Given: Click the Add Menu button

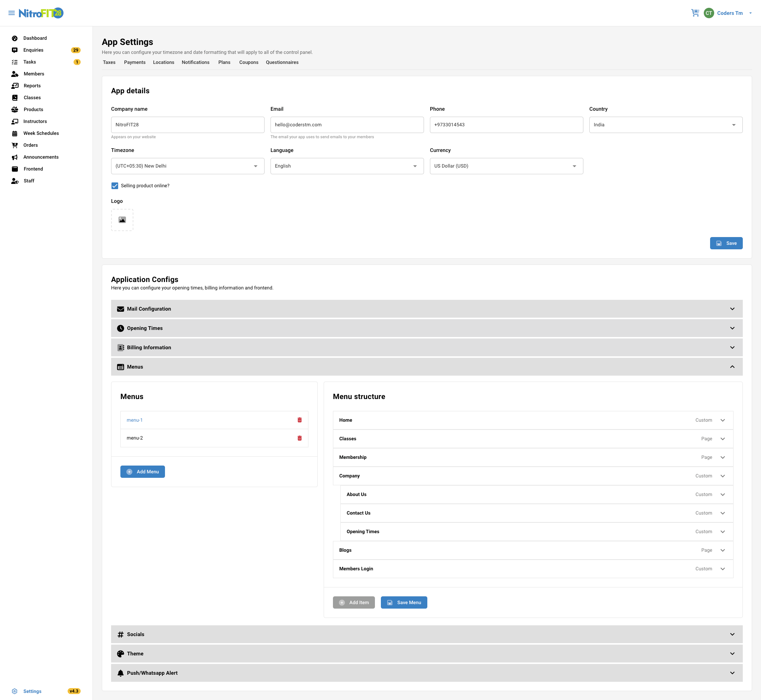Looking at the screenshot, I should click(x=142, y=471).
